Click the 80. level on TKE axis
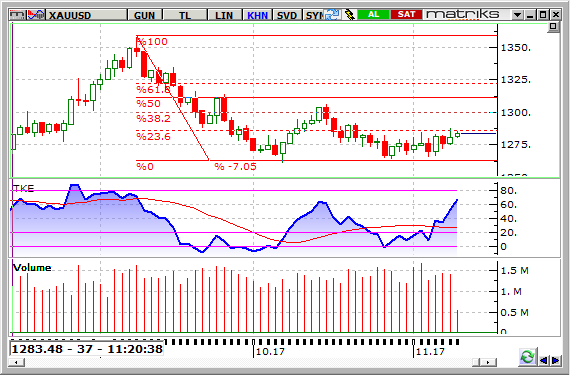Viewport: 570px width, 375px height. pyautogui.click(x=509, y=191)
